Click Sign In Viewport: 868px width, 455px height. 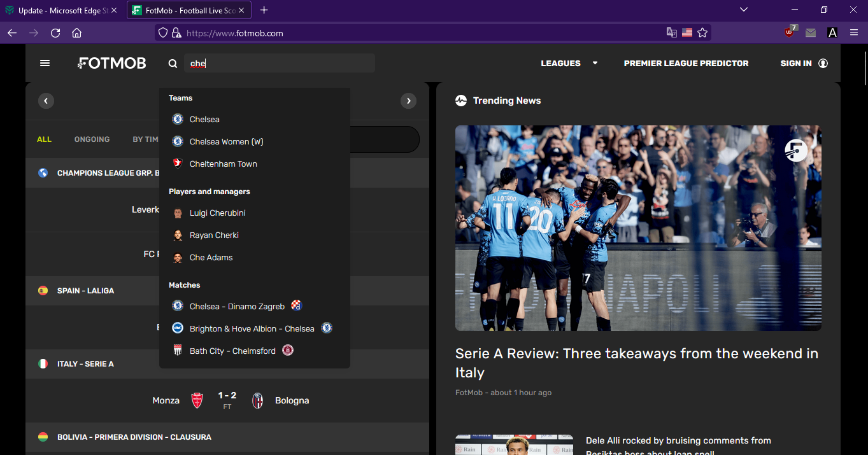click(796, 64)
